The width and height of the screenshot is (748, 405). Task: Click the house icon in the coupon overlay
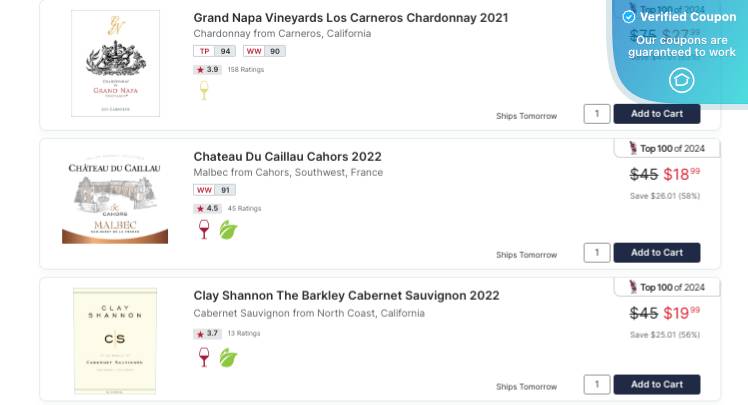coord(682,80)
